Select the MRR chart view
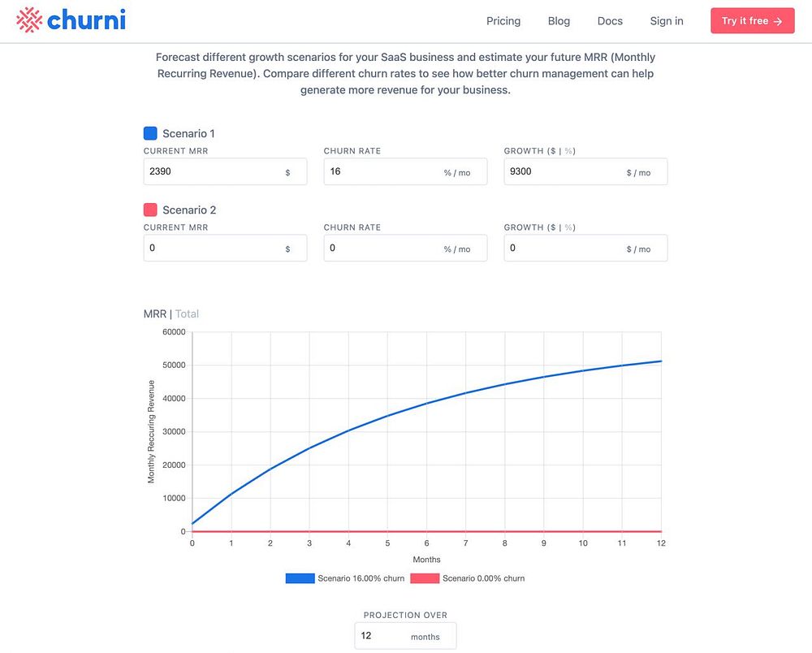Image resolution: width=812 pixels, height=653 pixels. 155,314
